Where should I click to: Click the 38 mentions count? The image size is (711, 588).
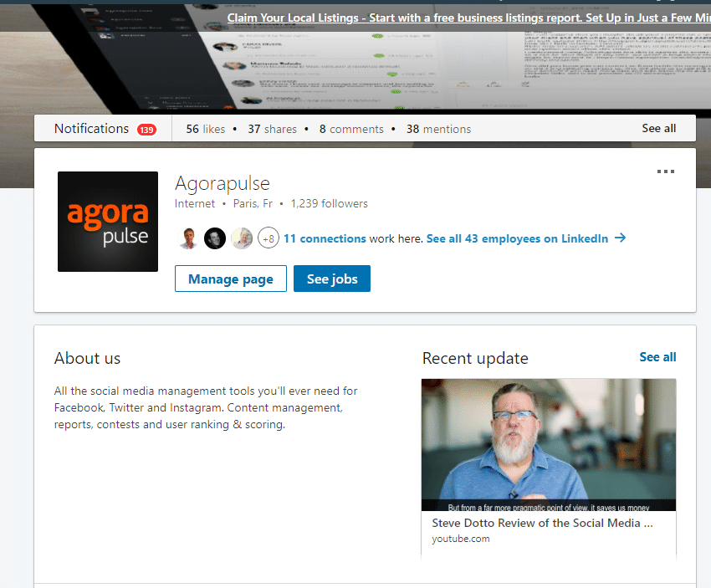[438, 129]
